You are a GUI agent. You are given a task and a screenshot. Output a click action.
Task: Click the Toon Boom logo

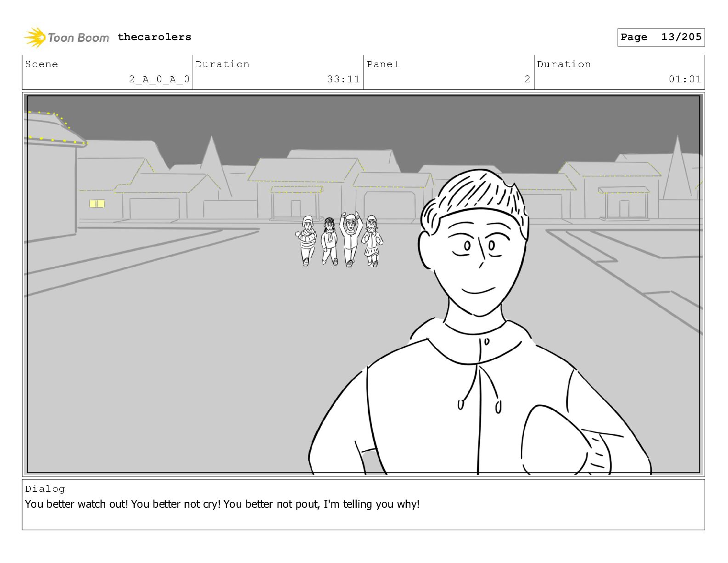pyautogui.click(x=67, y=37)
